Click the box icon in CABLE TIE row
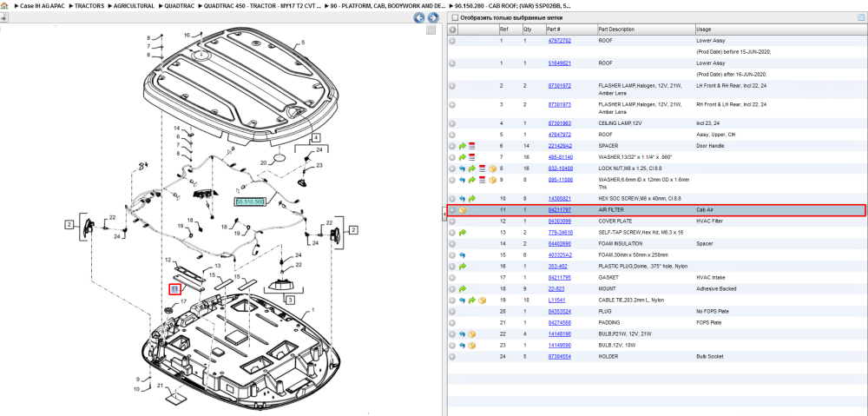The width and height of the screenshot is (868, 416). 482,300
